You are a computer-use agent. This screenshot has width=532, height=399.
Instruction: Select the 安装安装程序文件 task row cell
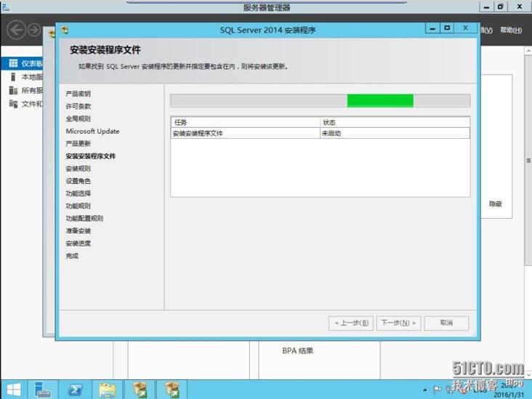pyautogui.click(x=246, y=133)
